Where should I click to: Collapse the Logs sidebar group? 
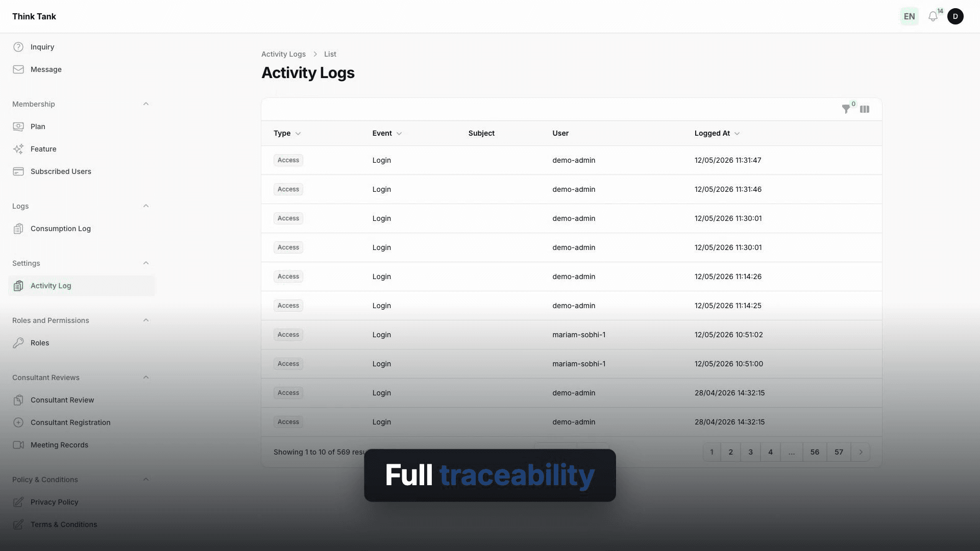click(x=146, y=206)
